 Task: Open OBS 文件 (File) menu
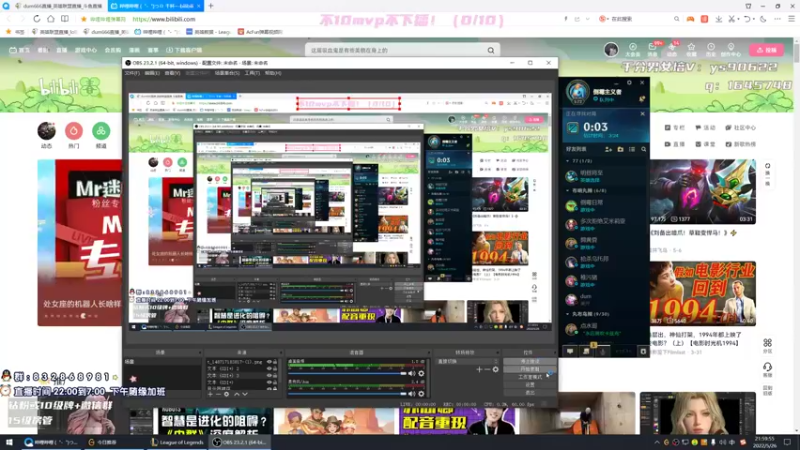point(132,73)
